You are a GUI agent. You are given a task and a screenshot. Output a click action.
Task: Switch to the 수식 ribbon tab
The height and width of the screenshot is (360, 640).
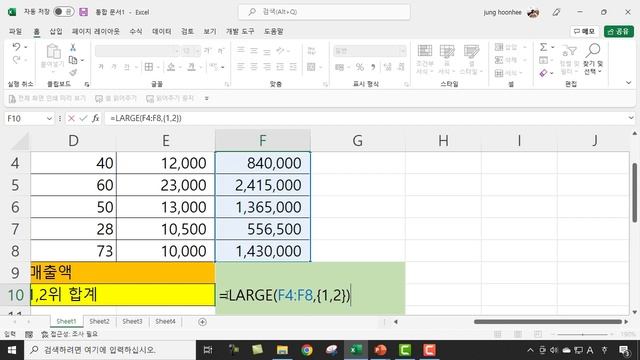click(136, 31)
